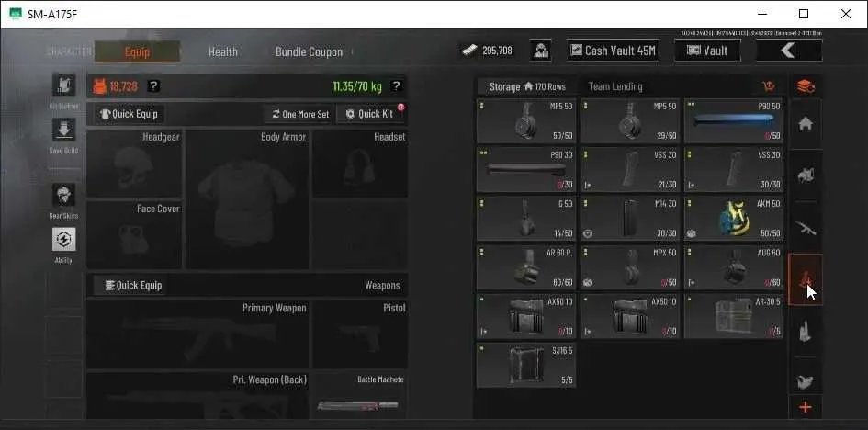This screenshot has width=868, height=430.
Task: Select the Battle Machete slot
Action: coord(360,396)
